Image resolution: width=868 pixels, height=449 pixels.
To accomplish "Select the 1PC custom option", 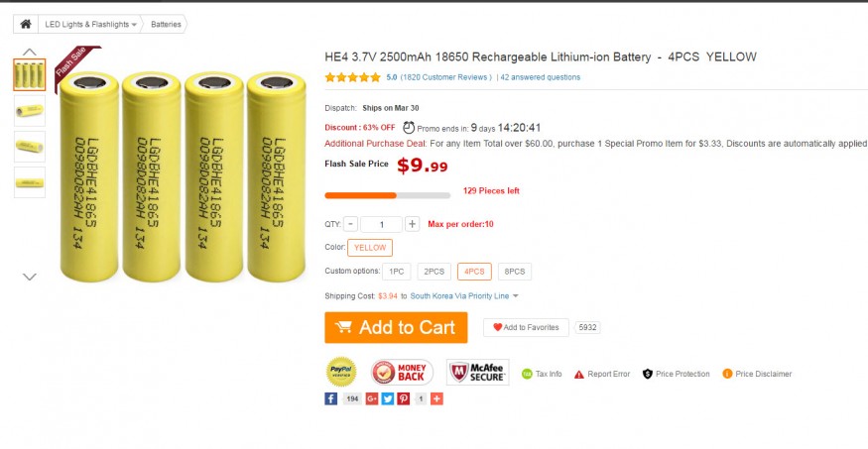I will click(x=397, y=272).
